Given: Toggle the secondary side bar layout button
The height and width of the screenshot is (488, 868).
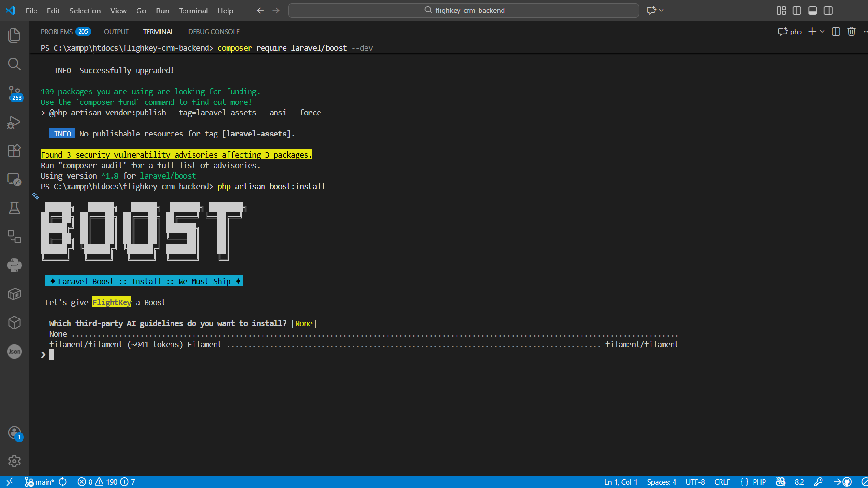Looking at the screenshot, I should click(828, 11).
